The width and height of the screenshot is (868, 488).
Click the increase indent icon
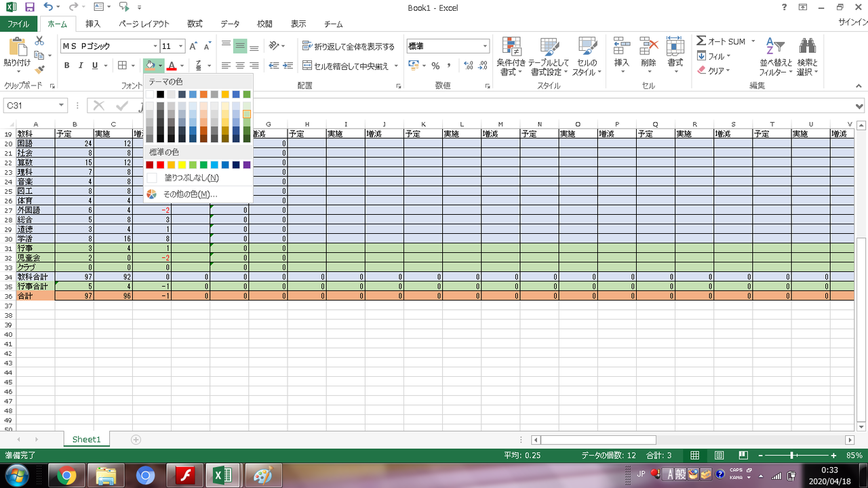point(289,66)
